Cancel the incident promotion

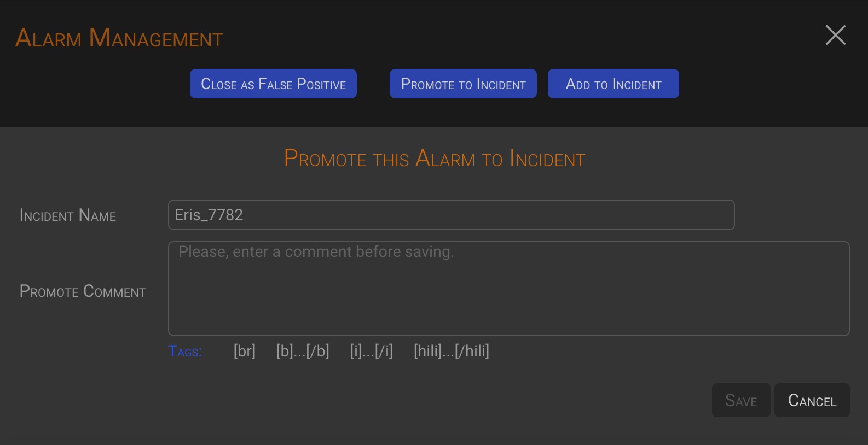pos(812,401)
